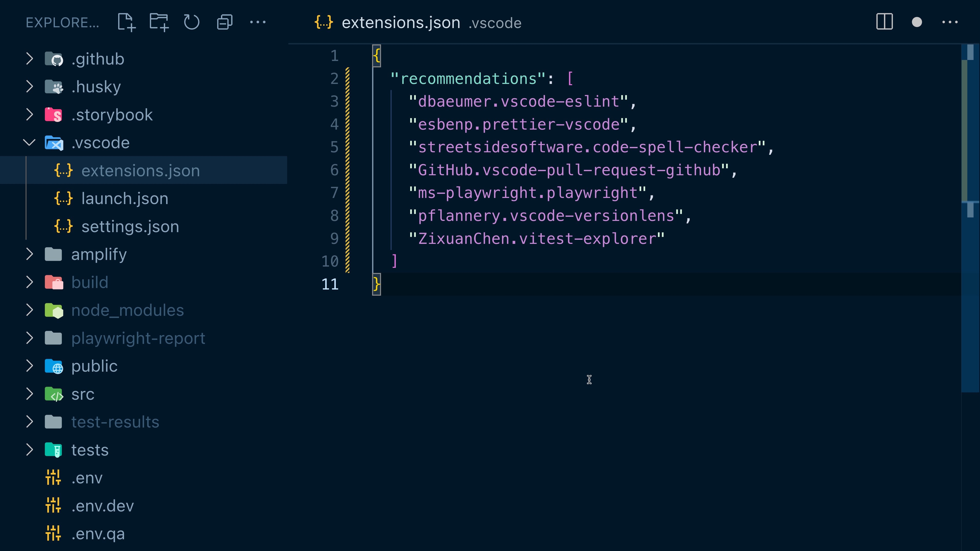Open settings.json from the Explorer
The width and height of the screenshot is (980, 551).
pyautogui.click(x=130, y=226)
